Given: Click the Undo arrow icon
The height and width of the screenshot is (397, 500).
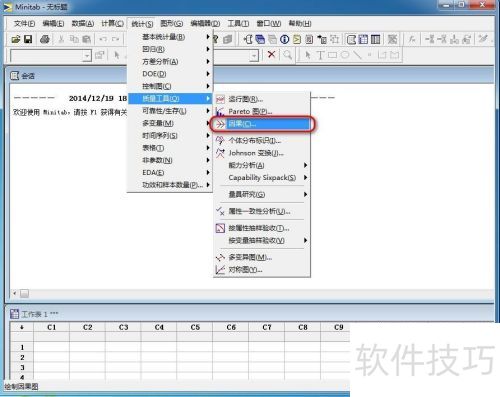Looking at the screenshot, I should pyautogui.click(x=103, y=39).
